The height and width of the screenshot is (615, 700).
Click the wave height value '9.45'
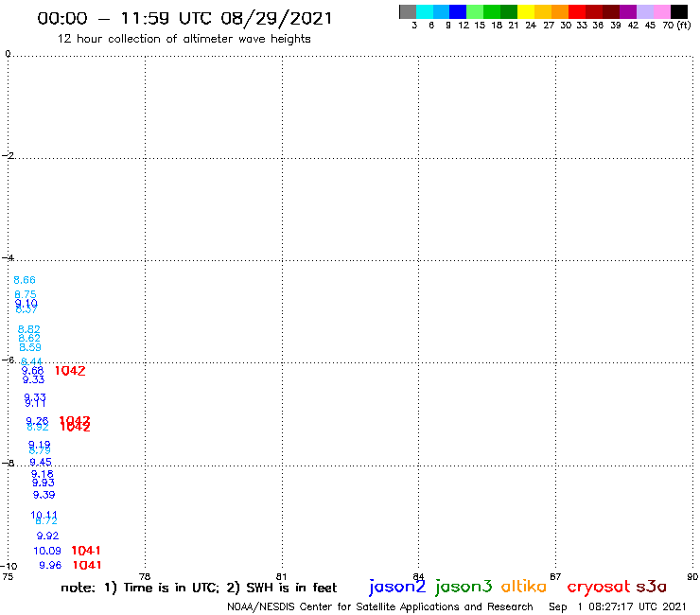(41, 462)
